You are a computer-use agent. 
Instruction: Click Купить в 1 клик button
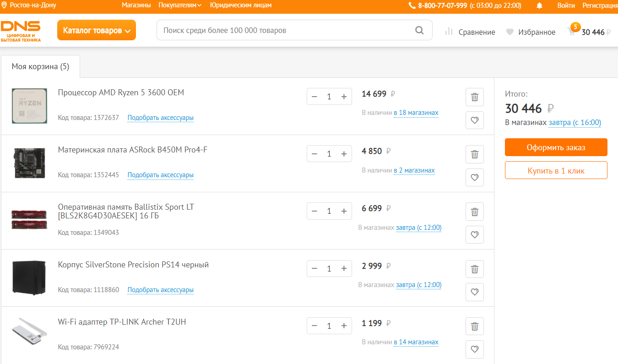[x=556, y=170]
